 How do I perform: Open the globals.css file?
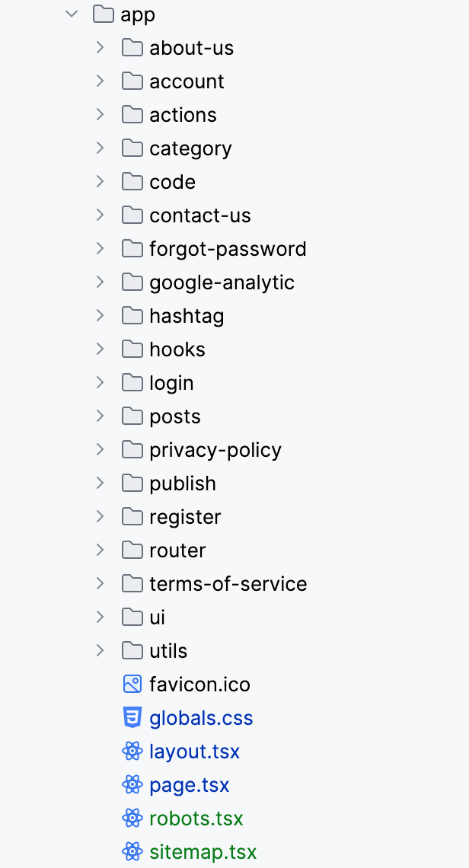201,718
